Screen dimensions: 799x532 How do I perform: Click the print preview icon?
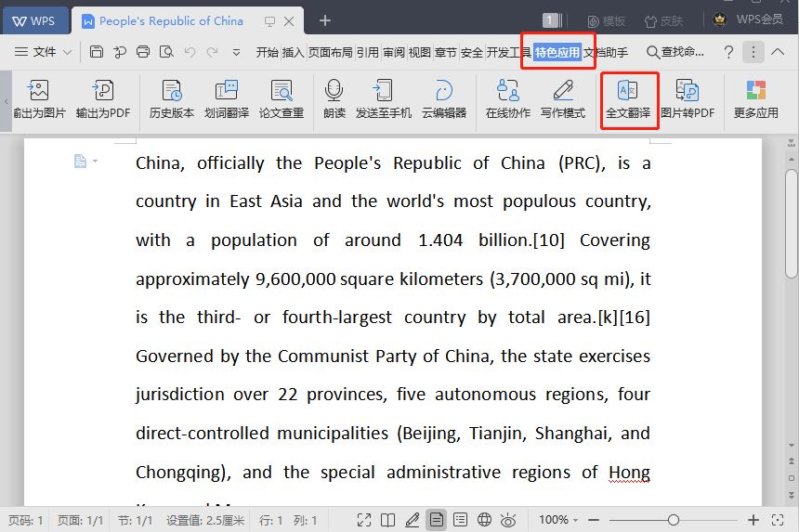(x=166, y=51)
